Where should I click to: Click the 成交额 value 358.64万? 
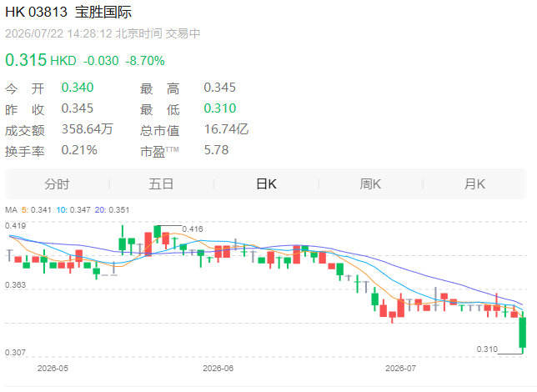[87, 129]
